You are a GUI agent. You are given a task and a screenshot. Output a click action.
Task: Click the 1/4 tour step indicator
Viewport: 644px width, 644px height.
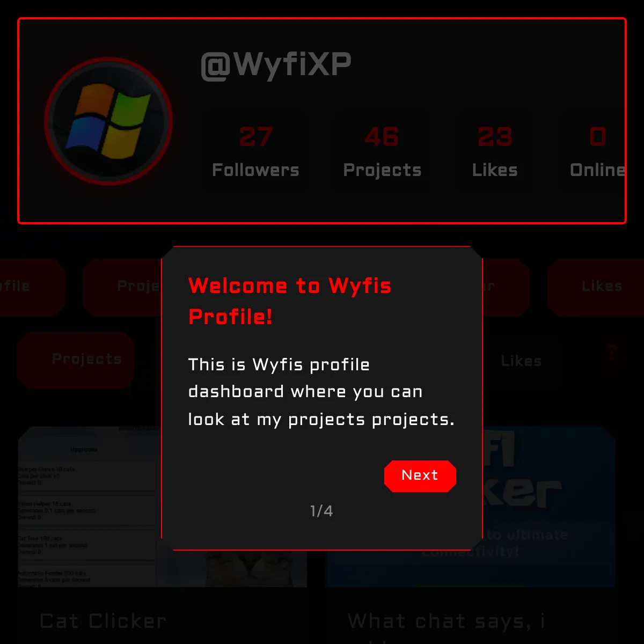321,511
